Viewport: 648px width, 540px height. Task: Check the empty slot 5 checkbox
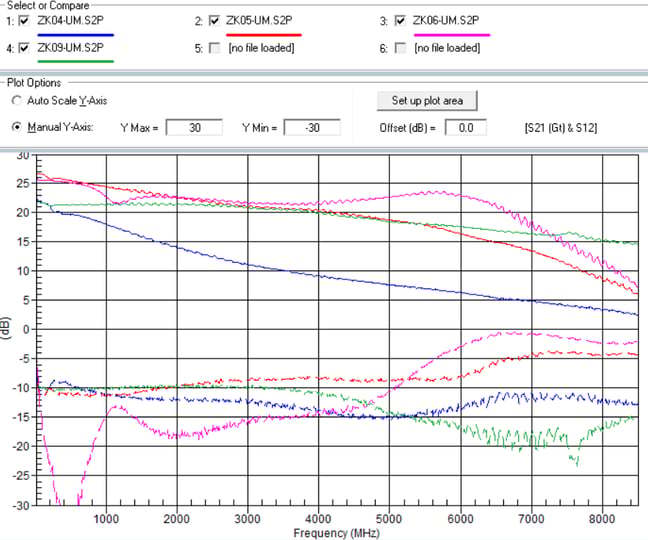tap(215, 47)
